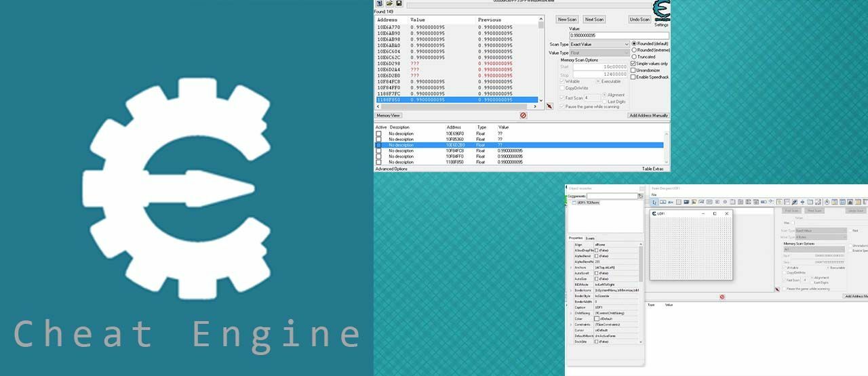Click the red no-sign icon beside Memory View

click(523, 115)
